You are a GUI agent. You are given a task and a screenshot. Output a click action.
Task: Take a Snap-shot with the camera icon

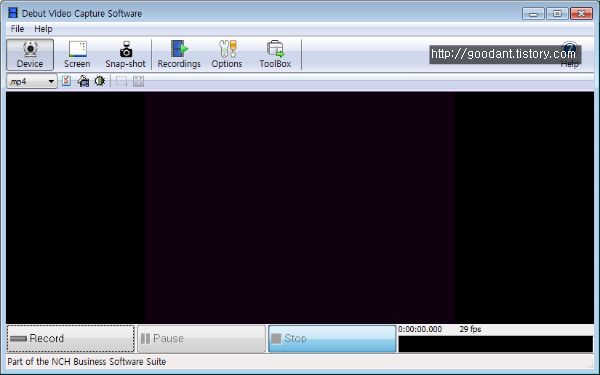pos(126,54)
